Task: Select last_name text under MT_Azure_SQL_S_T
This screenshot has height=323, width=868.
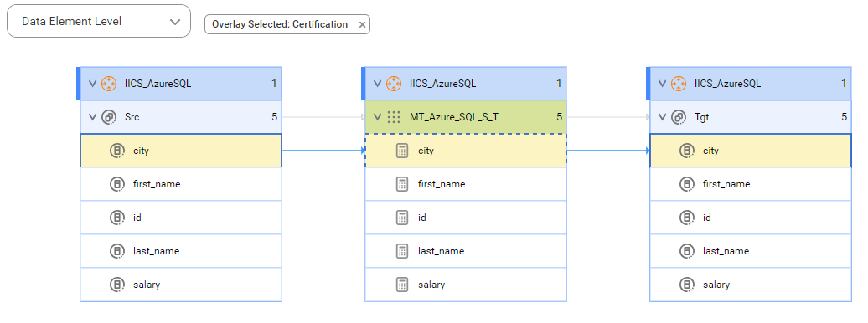Action: (x=442, y=251)
